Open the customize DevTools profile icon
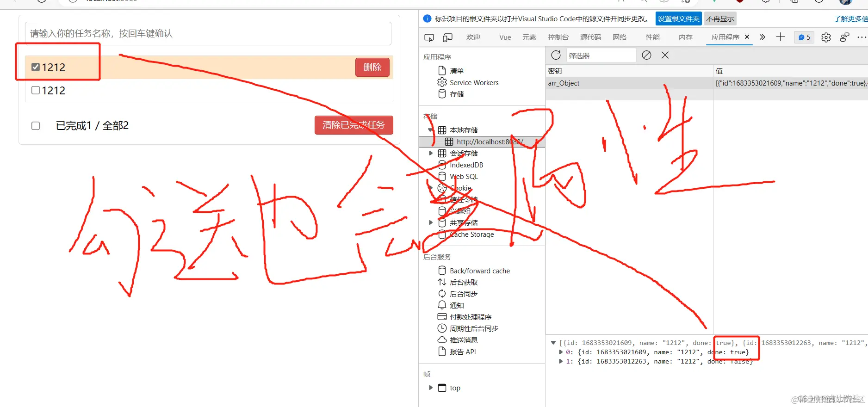 tap(844, 37)
